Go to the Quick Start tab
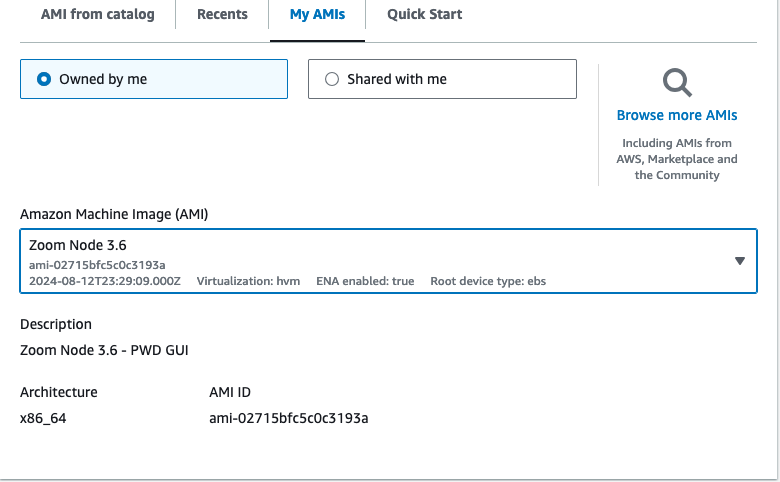Image resolution: width=780 pixels, height=482 pixels. (425, 15)
